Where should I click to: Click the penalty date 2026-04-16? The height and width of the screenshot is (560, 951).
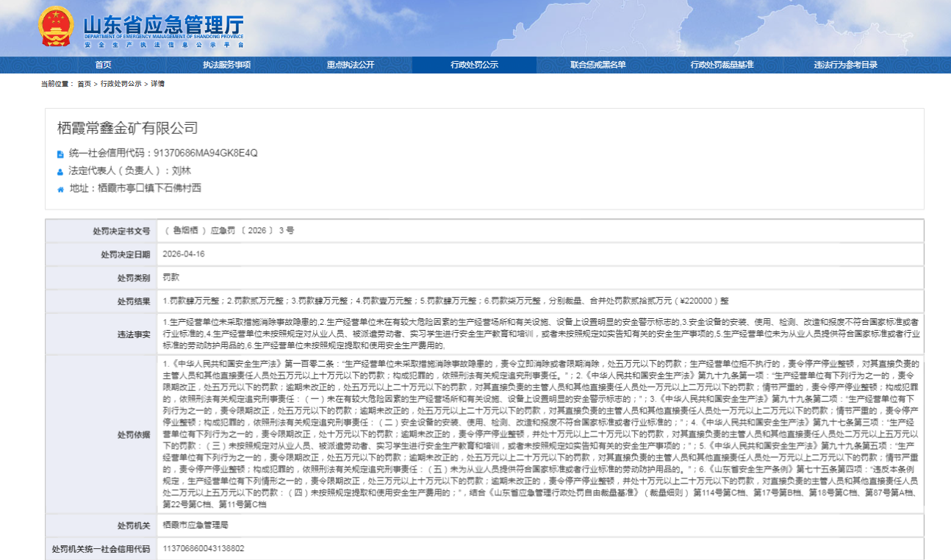[x=184, y=254]
